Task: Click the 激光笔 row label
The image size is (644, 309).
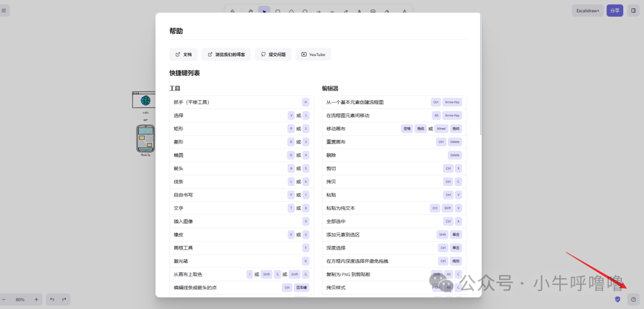Action: [181, 261]
